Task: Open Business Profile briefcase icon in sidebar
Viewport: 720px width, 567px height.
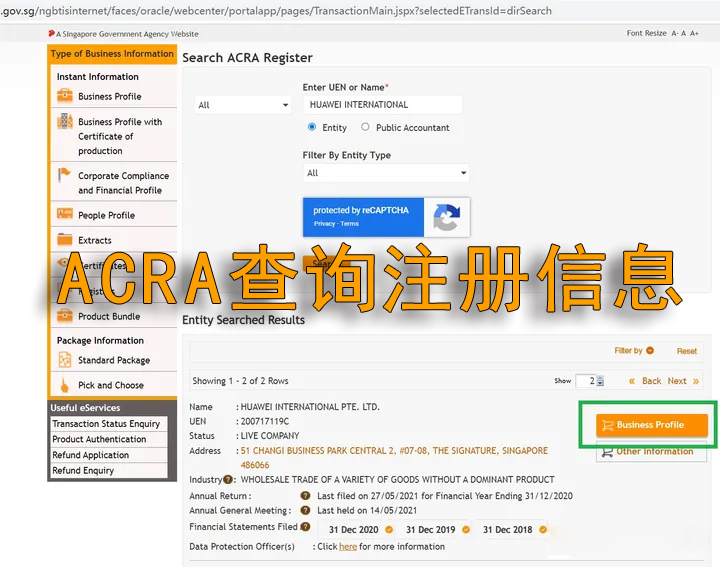Action: coord(65,95)
